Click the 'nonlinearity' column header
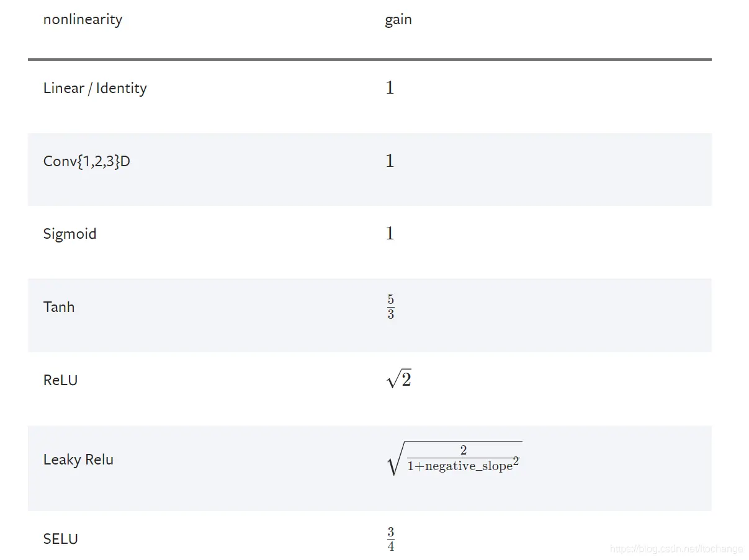 [x=83, y=19]
